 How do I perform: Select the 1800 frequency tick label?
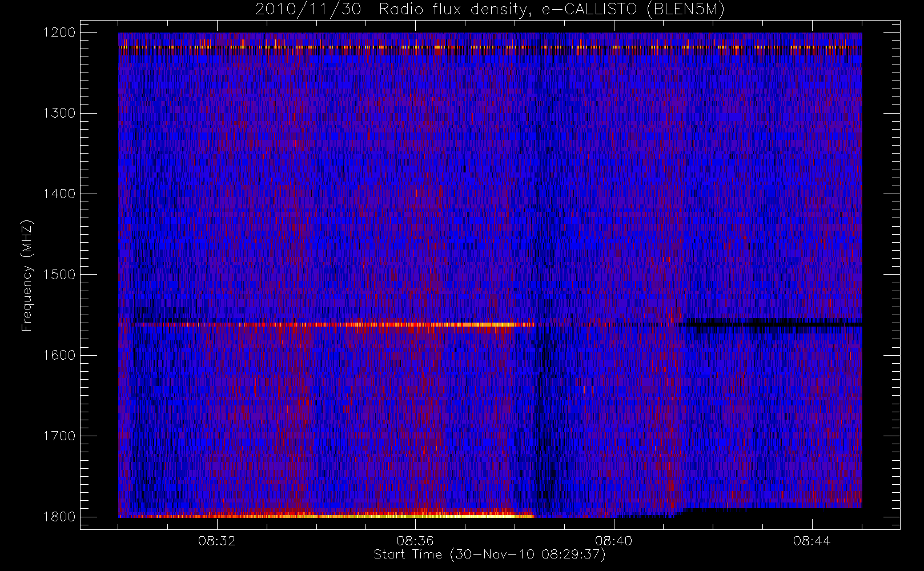pyautogui.click(x=59, y=517)
